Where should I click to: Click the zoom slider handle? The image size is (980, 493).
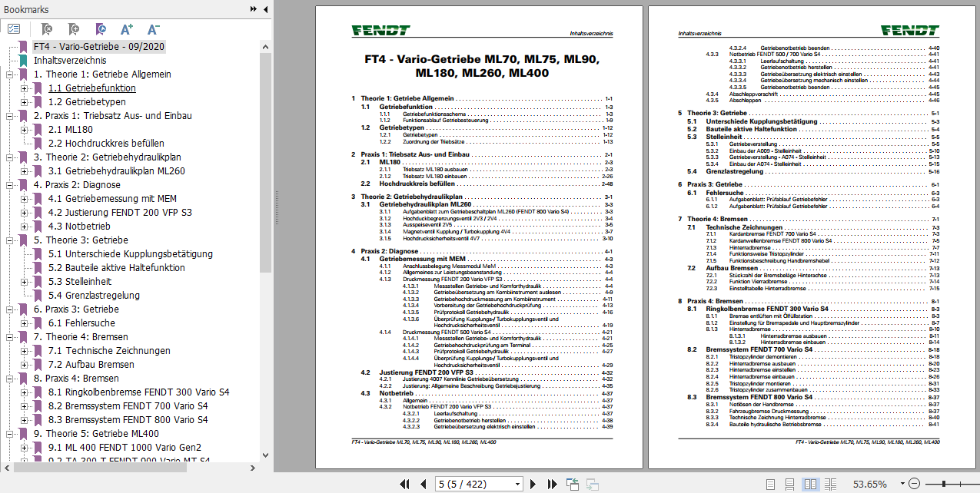tap(944, 484)
